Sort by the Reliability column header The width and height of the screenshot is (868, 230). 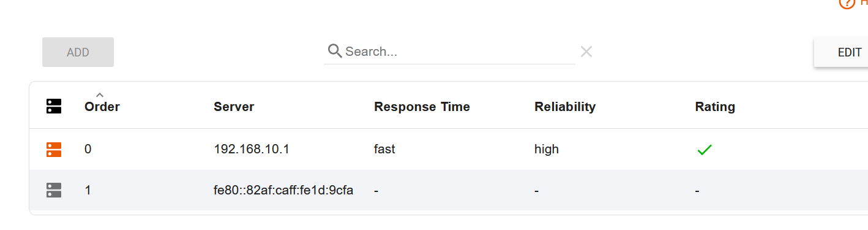(565, 107)
